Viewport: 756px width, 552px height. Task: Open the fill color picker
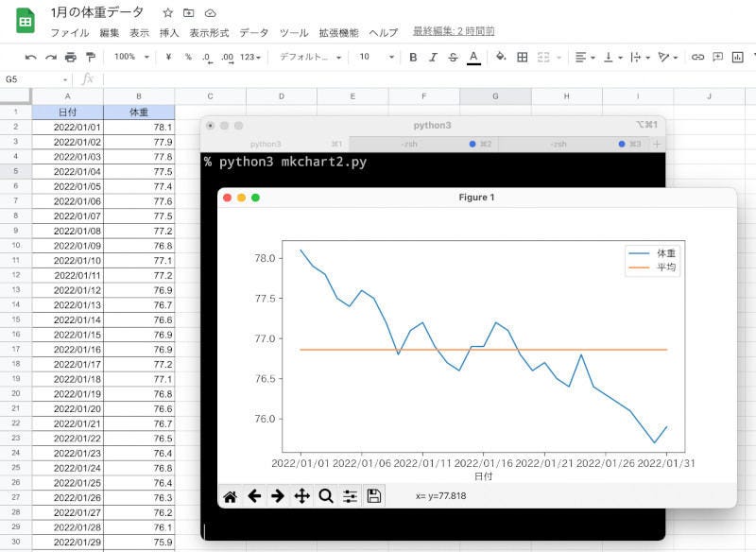[500, 57]
